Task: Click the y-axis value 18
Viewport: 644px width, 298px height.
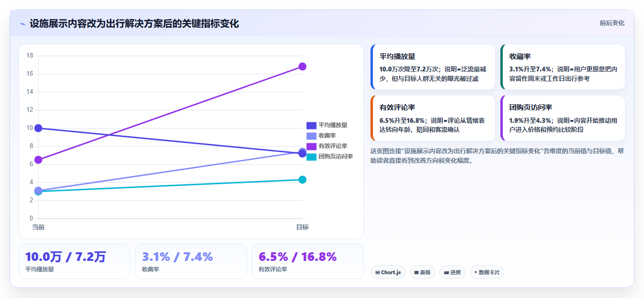Action: coord(29,56)
